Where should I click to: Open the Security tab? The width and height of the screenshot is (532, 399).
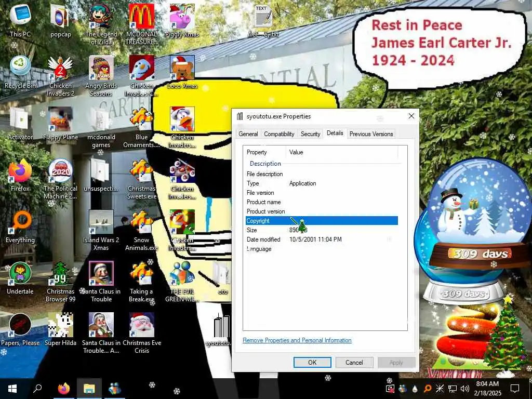310,134
